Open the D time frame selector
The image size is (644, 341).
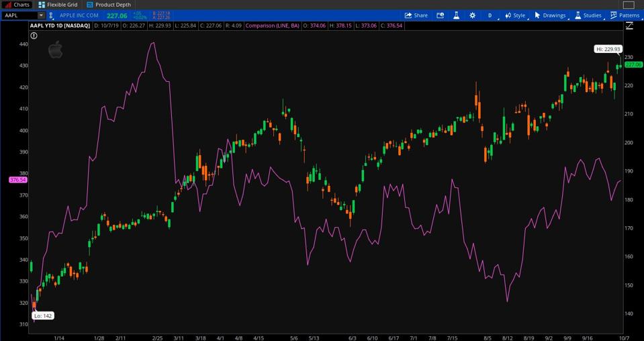coord(490,15)
